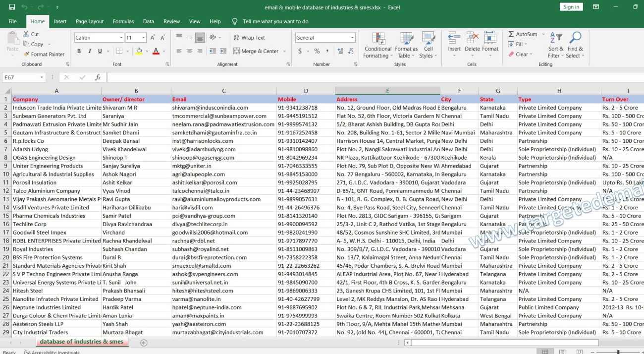Open the AutoSum function
Viewport: 644px width, 354px height.
(524, 34)
